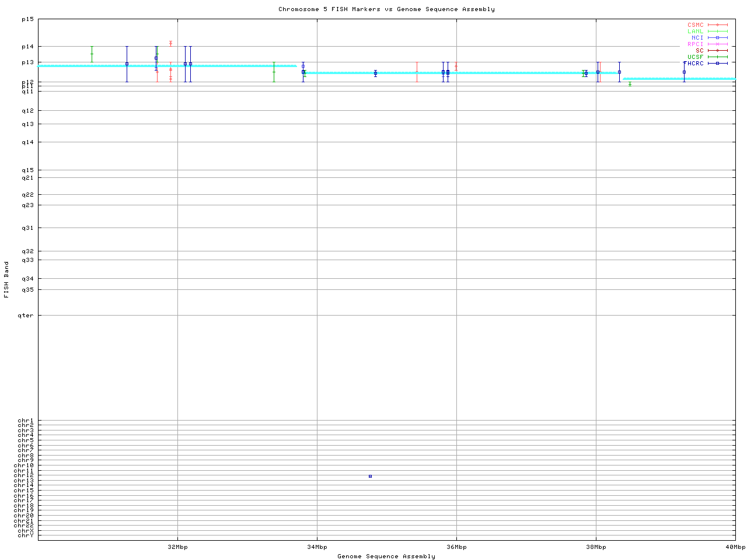
Task: Click the qter band label
Action: pyautogui.click(x=27, y=316)
